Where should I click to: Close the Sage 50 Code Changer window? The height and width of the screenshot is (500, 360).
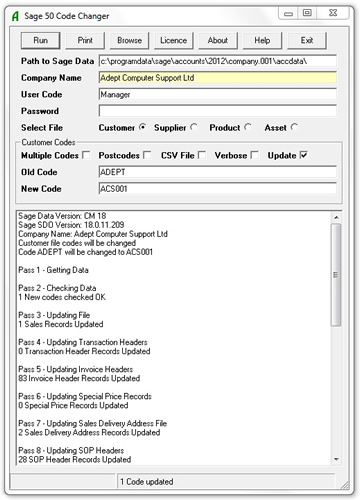pyautogui.click(x=333, y=13)
